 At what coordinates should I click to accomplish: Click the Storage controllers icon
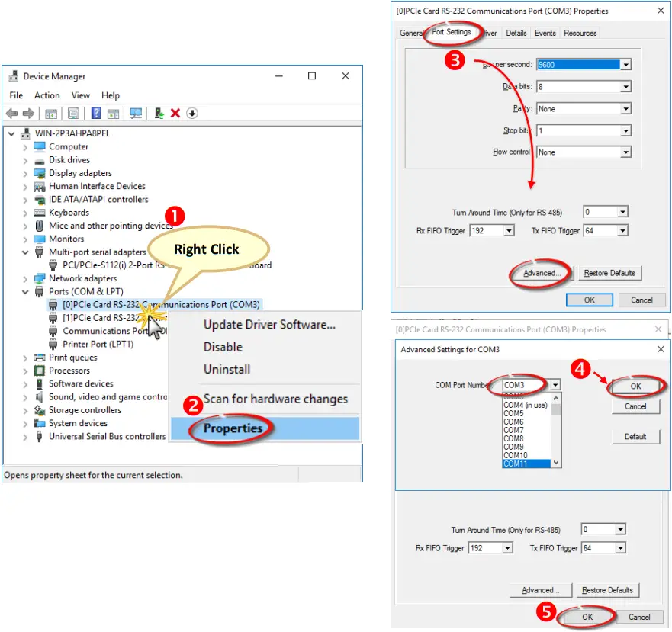pyautogui.click(x=40, y=410)
